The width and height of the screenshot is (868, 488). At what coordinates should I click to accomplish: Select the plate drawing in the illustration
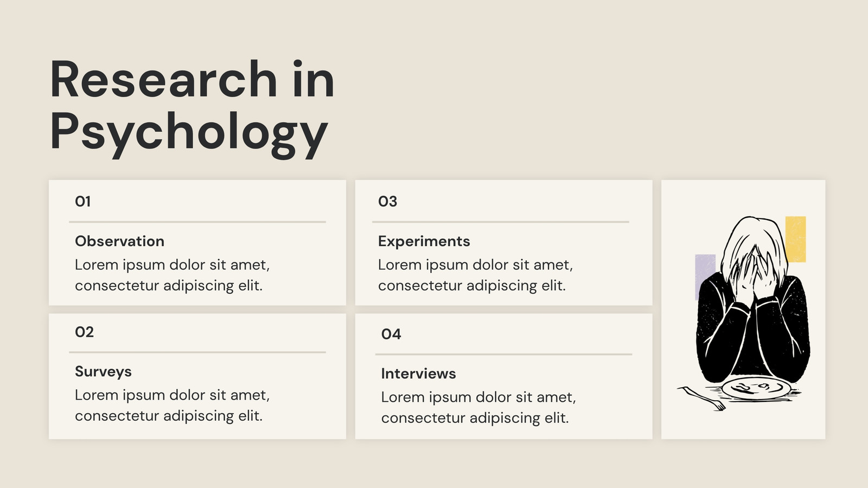point(756,389)
